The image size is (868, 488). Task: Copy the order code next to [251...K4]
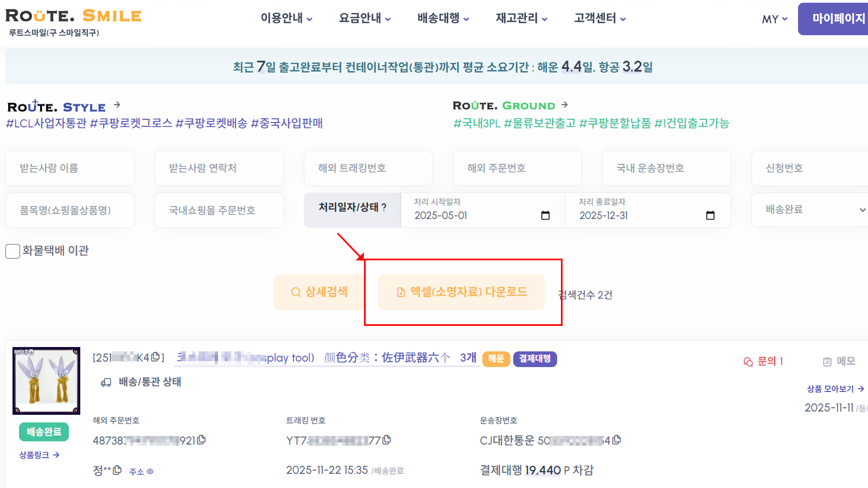pos(154,356)
